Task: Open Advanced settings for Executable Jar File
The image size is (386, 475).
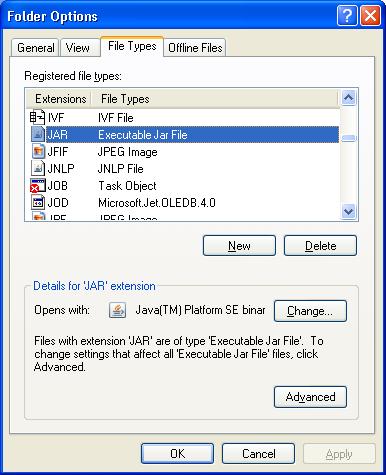Action: [310, 397]
